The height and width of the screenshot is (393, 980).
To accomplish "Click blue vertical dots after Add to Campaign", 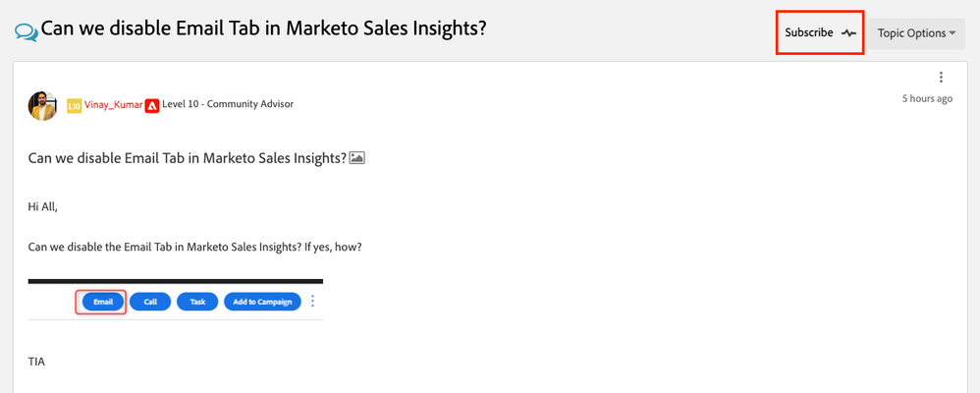I will 313,301.
